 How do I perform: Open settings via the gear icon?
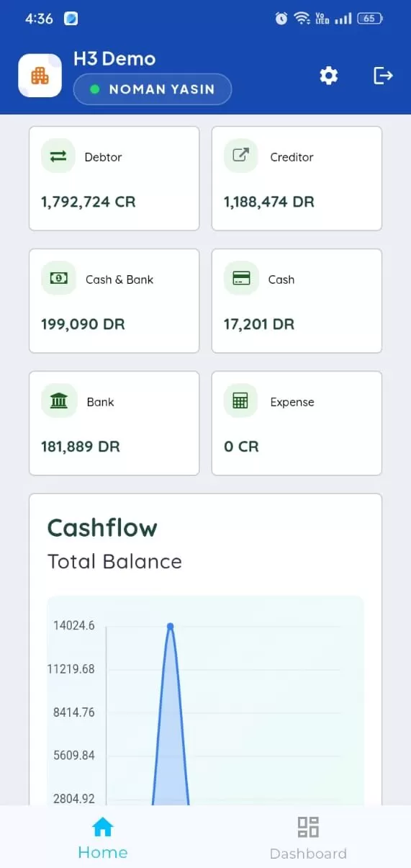click(x=329, y=76)
